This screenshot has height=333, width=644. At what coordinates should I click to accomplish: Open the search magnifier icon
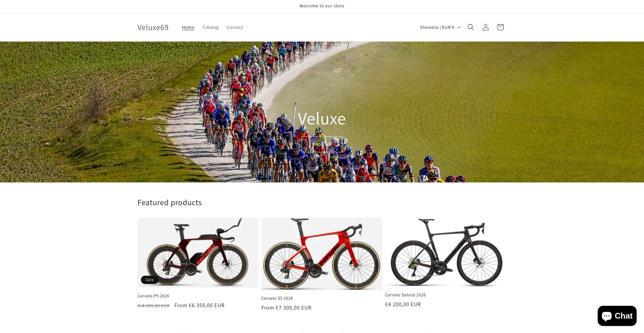tap(471, 27)
